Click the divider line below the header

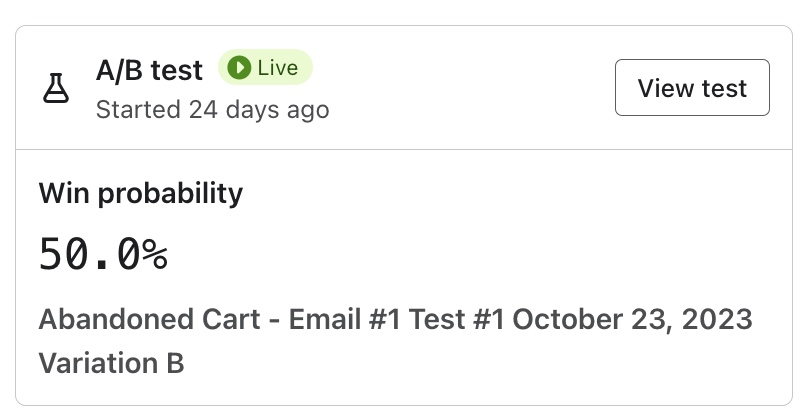(405, 150)
